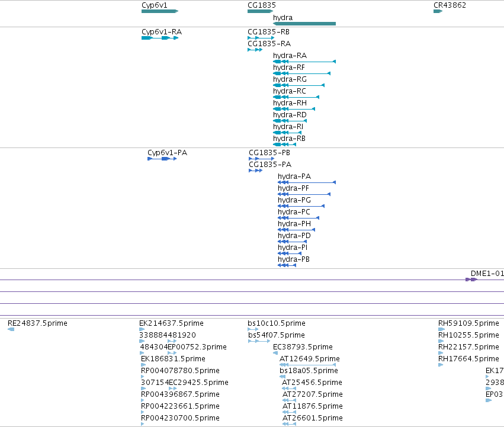Click the hydra-RF transcript label

coord(288,68)
